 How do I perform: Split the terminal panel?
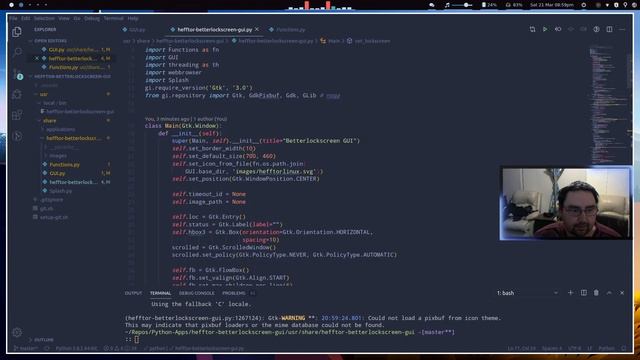point(584,293)
